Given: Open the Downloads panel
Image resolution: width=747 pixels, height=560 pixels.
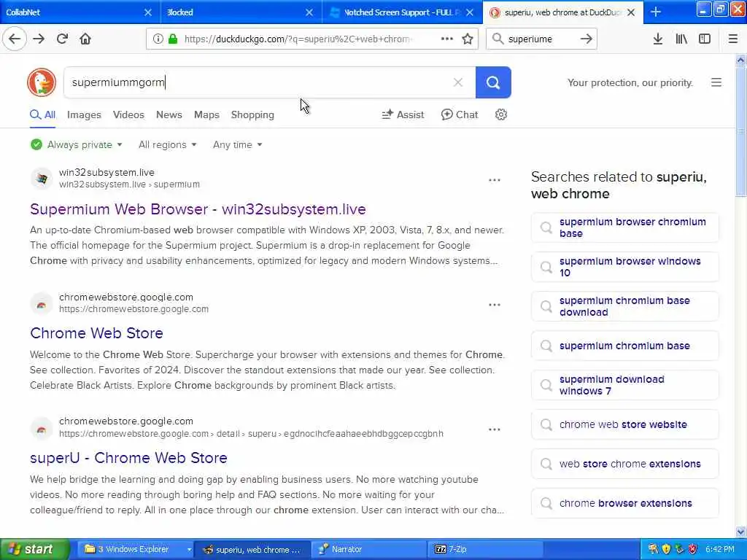Looking at the screenshot, I should (x=658, y=39).
